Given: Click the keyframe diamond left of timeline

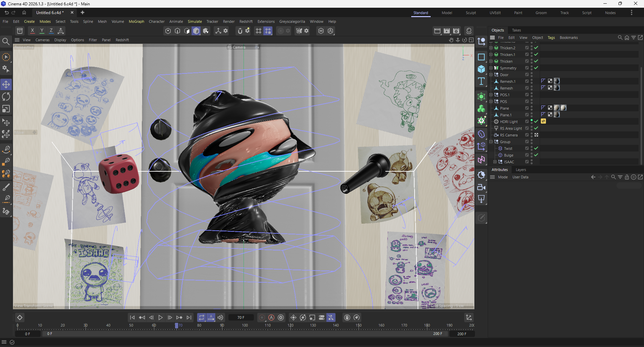Looking at the screenshot, I should coord(20,317).
